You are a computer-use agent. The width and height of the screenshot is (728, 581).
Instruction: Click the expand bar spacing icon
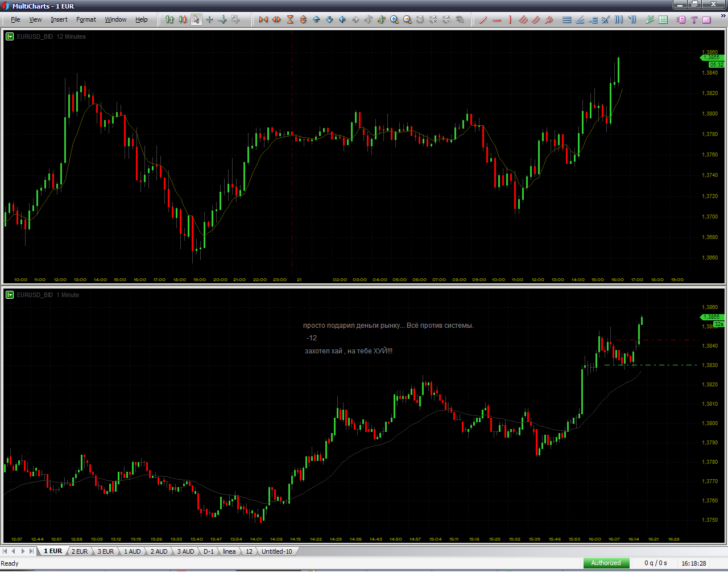coord(276,19)
